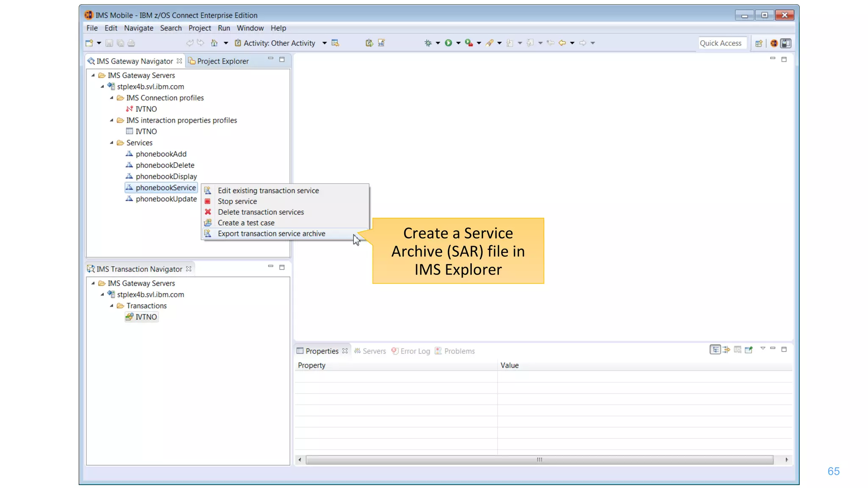Collapse stplex4b.svl.ibm.com in Transaction Navigator
This screenshot has width=868, height=488.
pos(103,294)
